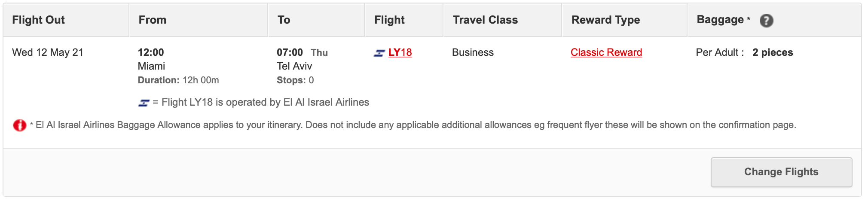Click the El Al logo in operated-by note

(144, 103)
